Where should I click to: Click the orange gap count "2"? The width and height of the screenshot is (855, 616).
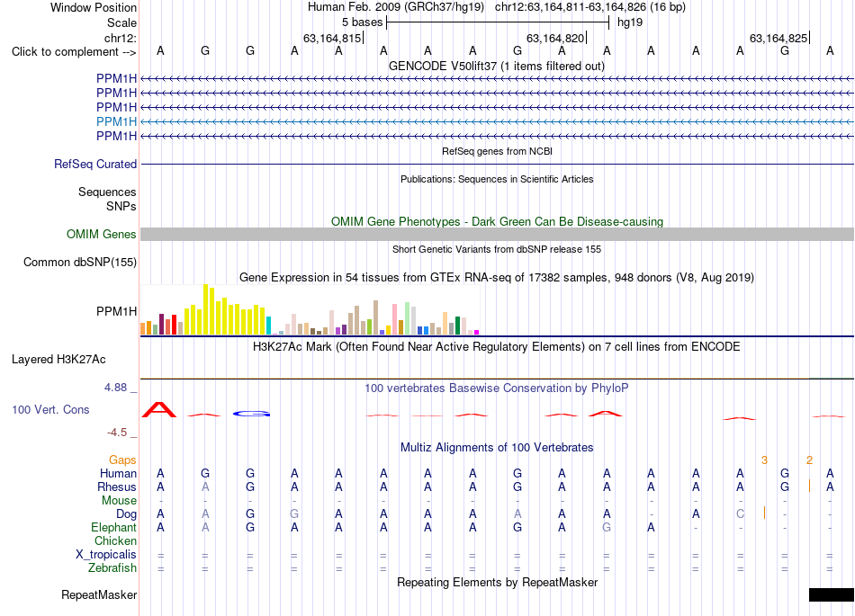point(809,460)
